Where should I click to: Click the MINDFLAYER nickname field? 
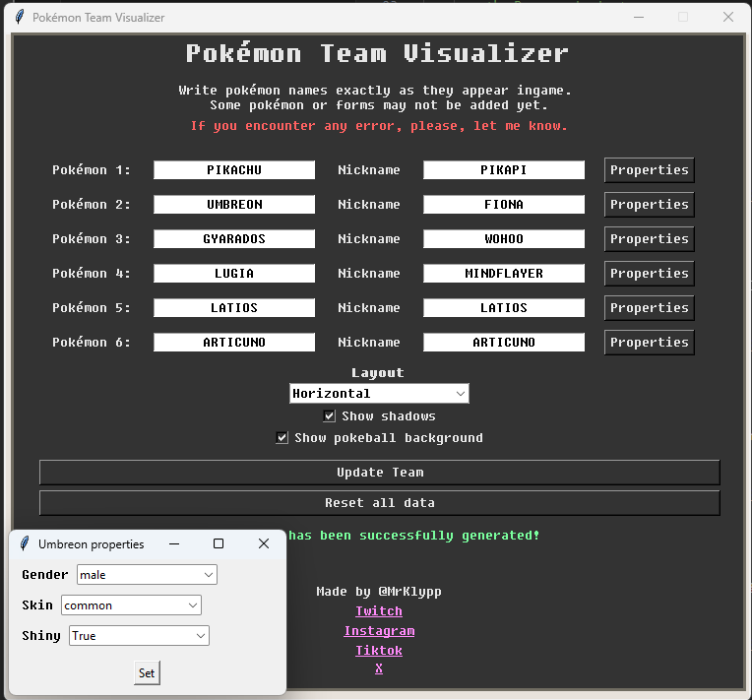(504, 274)
